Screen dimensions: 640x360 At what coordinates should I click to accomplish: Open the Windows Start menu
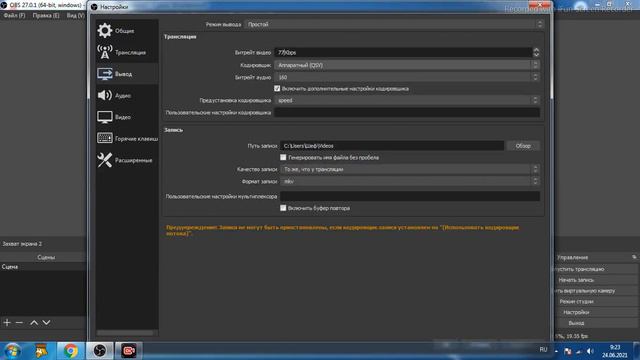pos(13,351)
